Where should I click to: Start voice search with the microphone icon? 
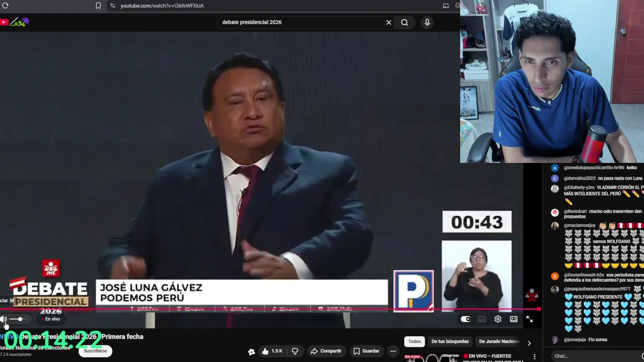point(427,22)
